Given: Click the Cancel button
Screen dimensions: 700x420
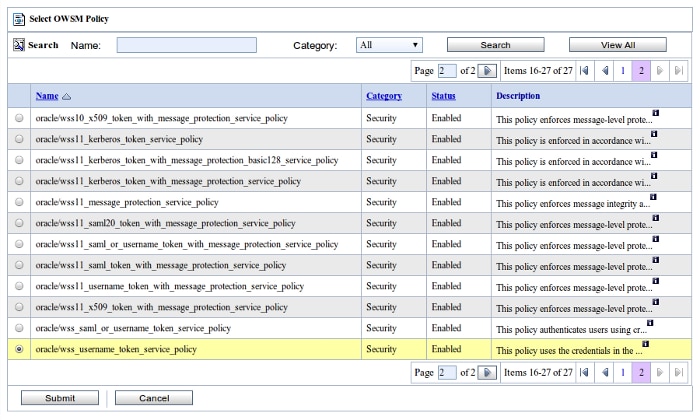Looking at the screenshot, I should pyautogui.click(x=153, y=398).
